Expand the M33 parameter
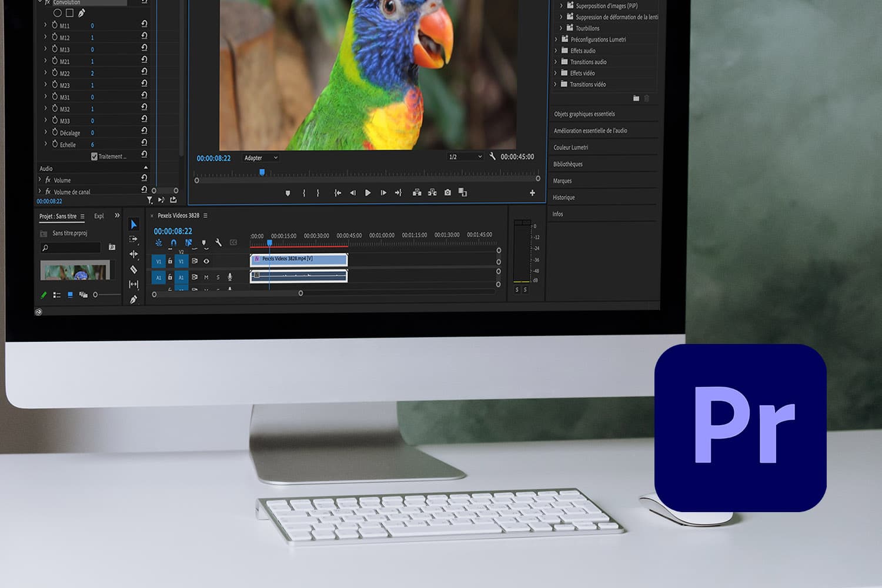The image size is (882, 588). 45,120
